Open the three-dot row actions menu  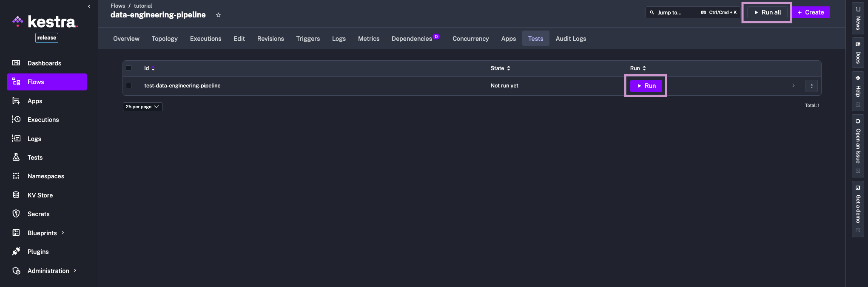(x=811, y=86)
